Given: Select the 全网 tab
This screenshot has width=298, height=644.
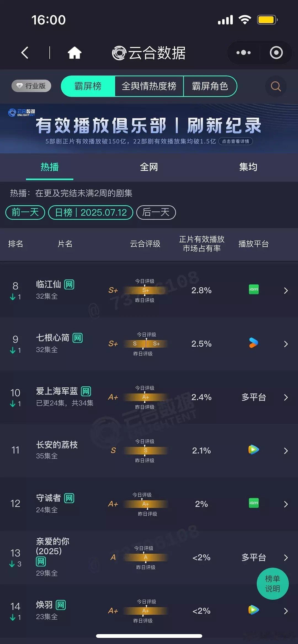Looking at the screenshot, I should (x=149, y=167).
